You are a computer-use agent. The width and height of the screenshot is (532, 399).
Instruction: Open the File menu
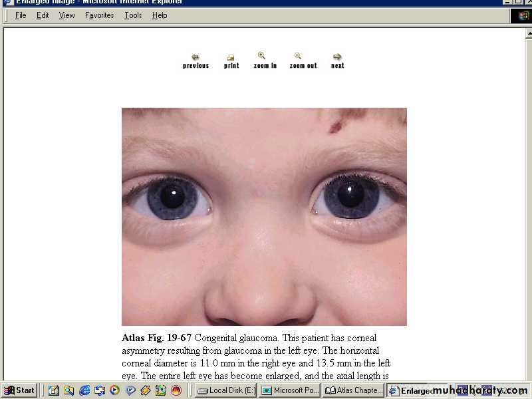[21, 15]
